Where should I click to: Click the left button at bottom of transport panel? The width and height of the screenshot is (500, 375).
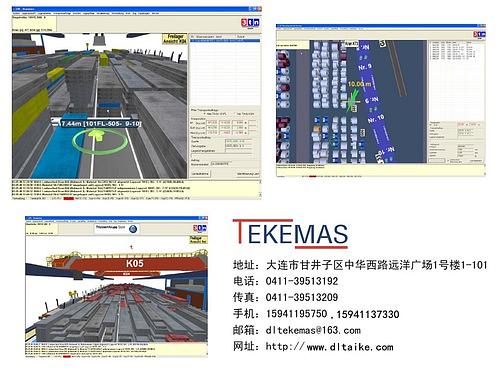point(200,174)
